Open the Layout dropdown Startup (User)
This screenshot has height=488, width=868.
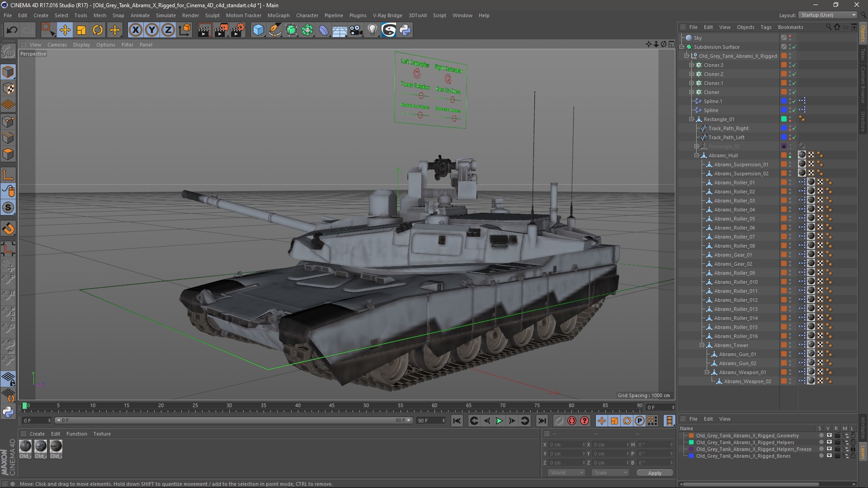pyautogui.click(x=828, y=15)
